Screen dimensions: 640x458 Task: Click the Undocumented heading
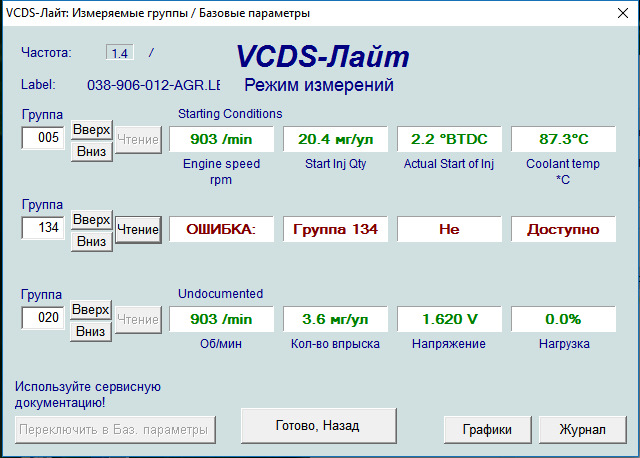pyautogui.click(x=220, y=294)
